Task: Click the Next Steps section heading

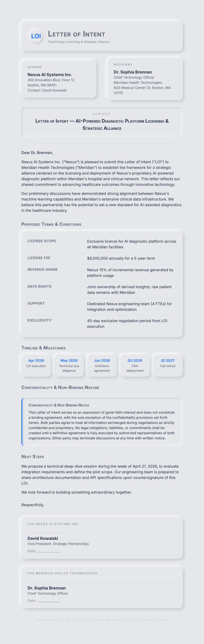Action: [x=33, y=457]
